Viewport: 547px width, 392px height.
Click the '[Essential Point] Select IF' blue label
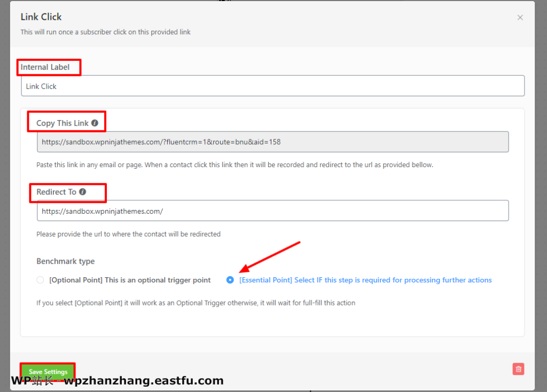point(365,280)
